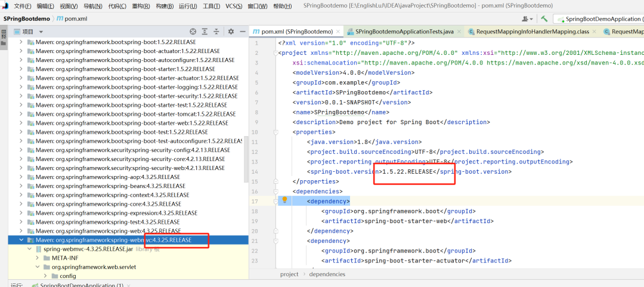Image resolution: width=644 pixels, height=287 pixels.
Task: Open the 视图(V) menu
Action: point(69,6)
